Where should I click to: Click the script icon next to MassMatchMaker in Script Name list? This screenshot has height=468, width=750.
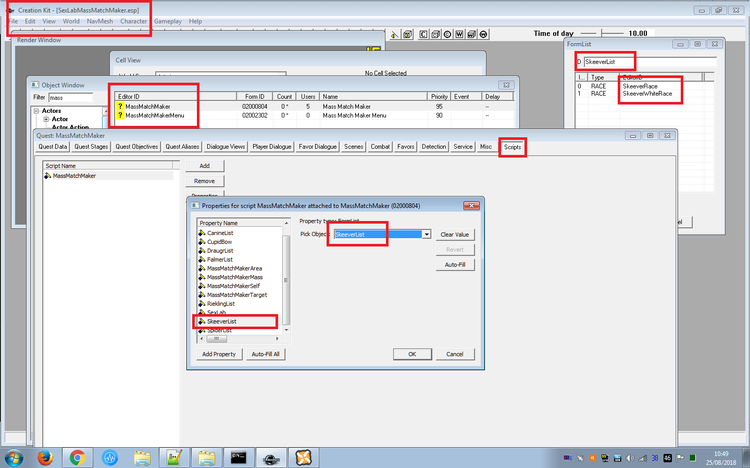(x=47, y=176)
